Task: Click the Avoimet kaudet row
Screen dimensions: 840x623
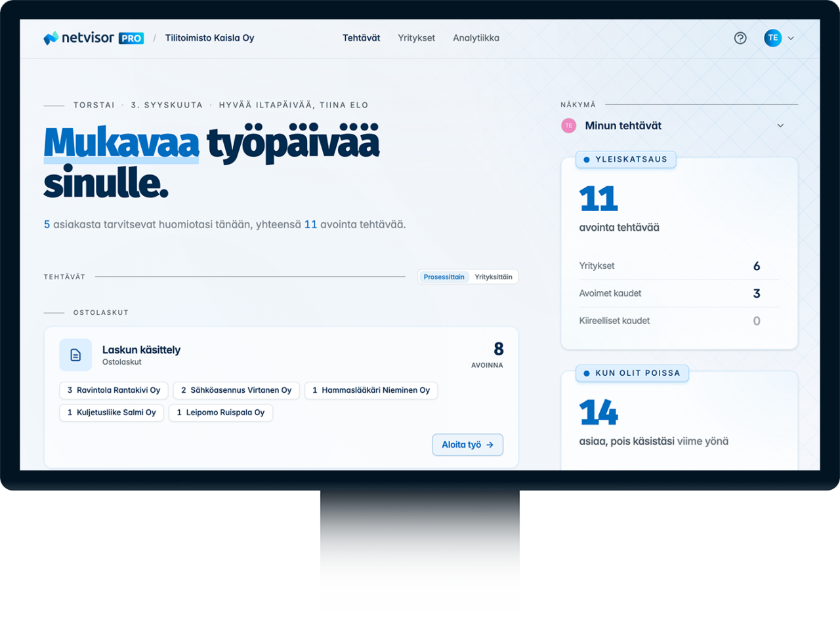Action: pyautogui.click(x=679, y=293)
